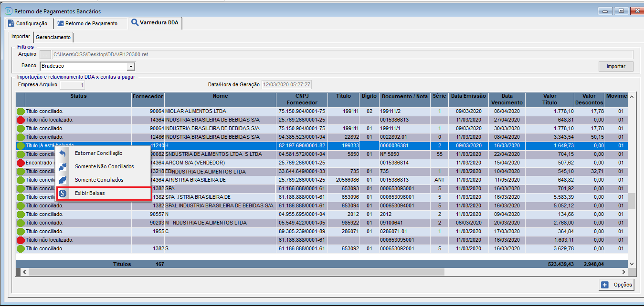Click the magnifier icon on Varredura DDA tab
Image resolution: width=644 pixels, height=307 pixels.
pos(135,22)
